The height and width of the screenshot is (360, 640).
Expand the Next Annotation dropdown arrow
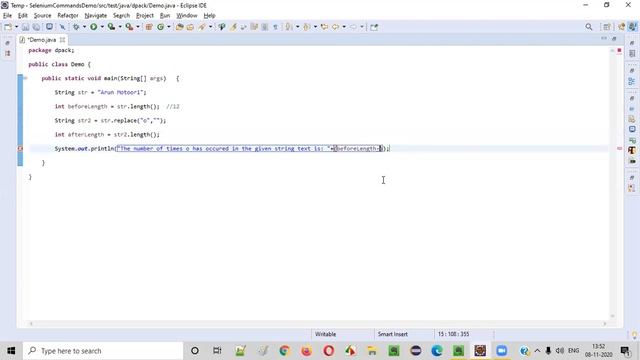click(297, 27)
